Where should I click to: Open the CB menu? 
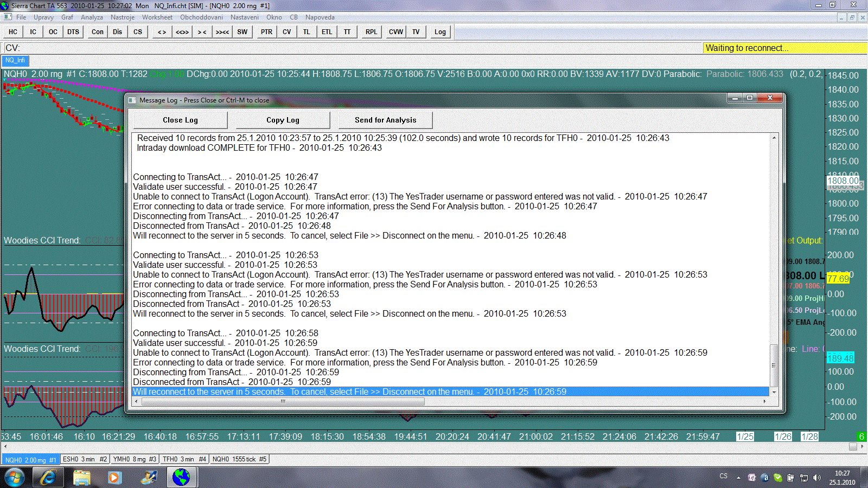[x=294, y=17]
